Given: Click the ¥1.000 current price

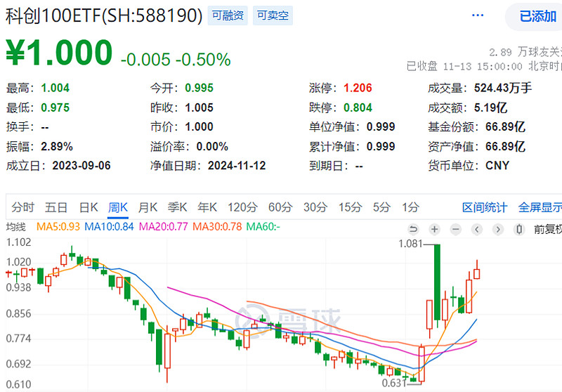Looking at the screenshot, I should pos(59,53).
